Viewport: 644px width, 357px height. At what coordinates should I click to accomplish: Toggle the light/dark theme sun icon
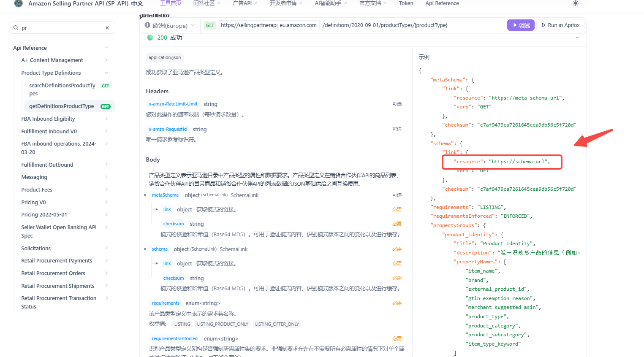[x=576, y=3]
